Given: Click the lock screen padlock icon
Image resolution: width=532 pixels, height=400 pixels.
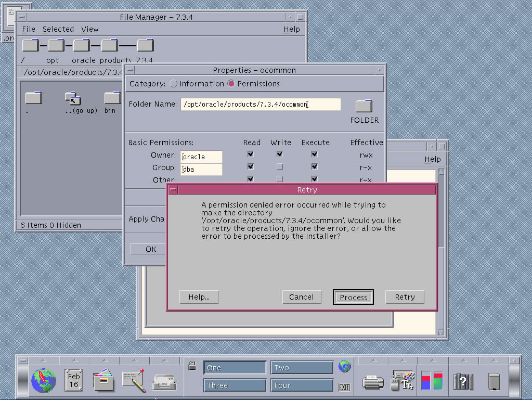Looking at the screenshot, I should (192, 366).
